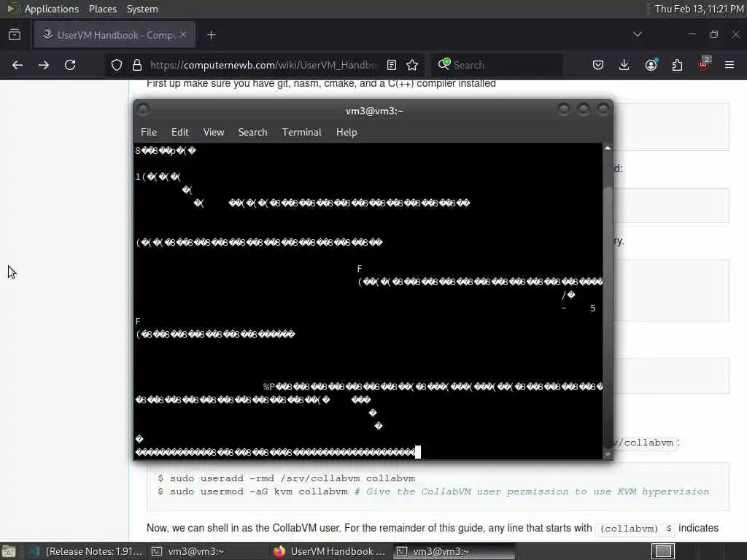Open the Firefox extensions menu
The height and width of the screenshot is (560, 747).
pyautogui.click(x=677, y=65)
